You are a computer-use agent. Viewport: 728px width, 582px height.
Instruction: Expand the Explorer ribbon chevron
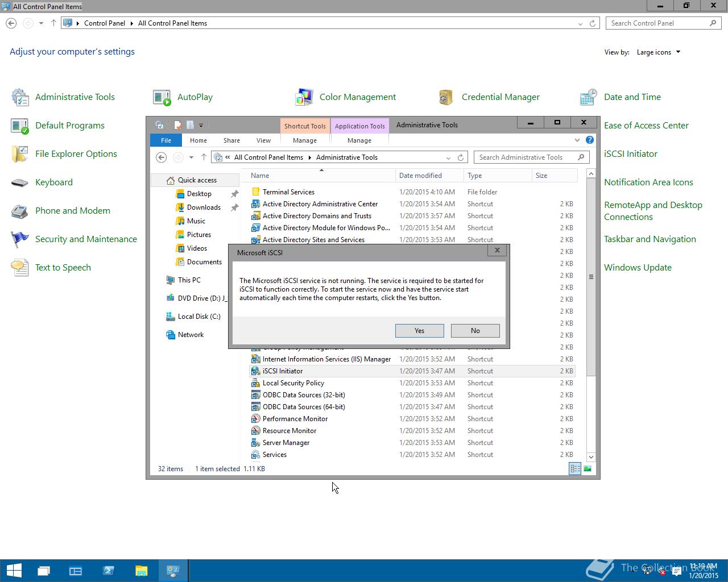(577, 140)
